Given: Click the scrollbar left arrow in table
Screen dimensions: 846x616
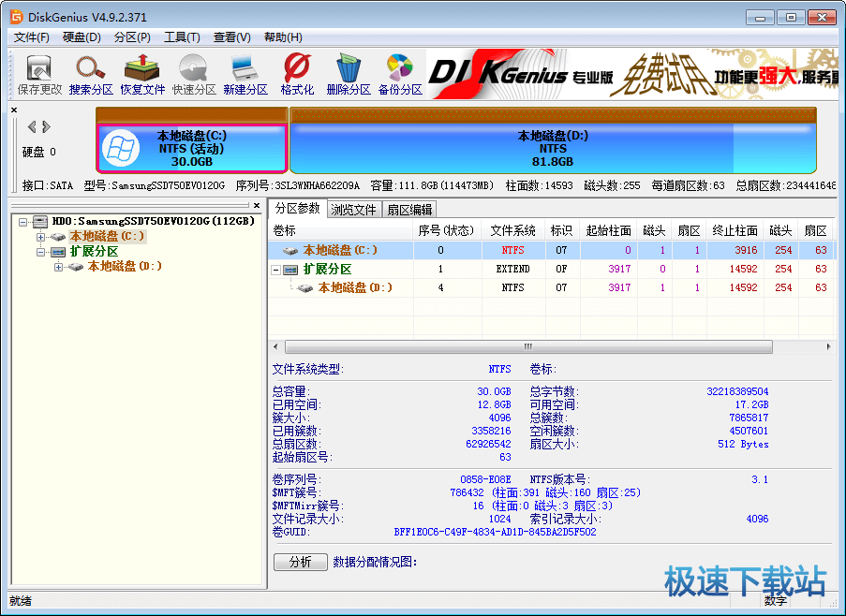Looking at the screenshot, I should tap(275, 346).
